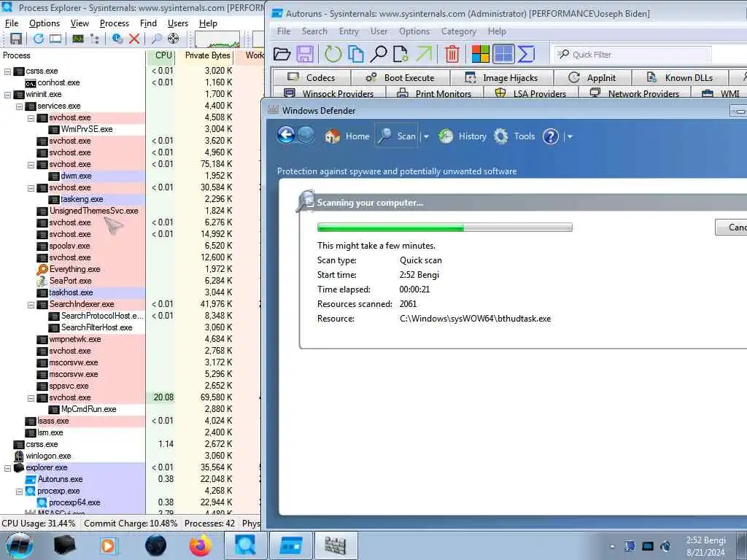Click the Windows Defender Help question mark icon
The width and height of the screenshot is (747, 560).
point(551,136)
